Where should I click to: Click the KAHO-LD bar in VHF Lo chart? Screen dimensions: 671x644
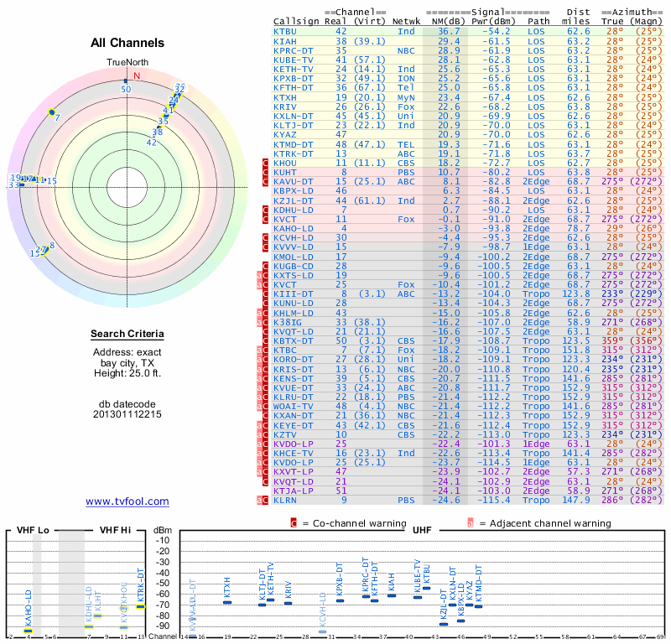[28, 630]
